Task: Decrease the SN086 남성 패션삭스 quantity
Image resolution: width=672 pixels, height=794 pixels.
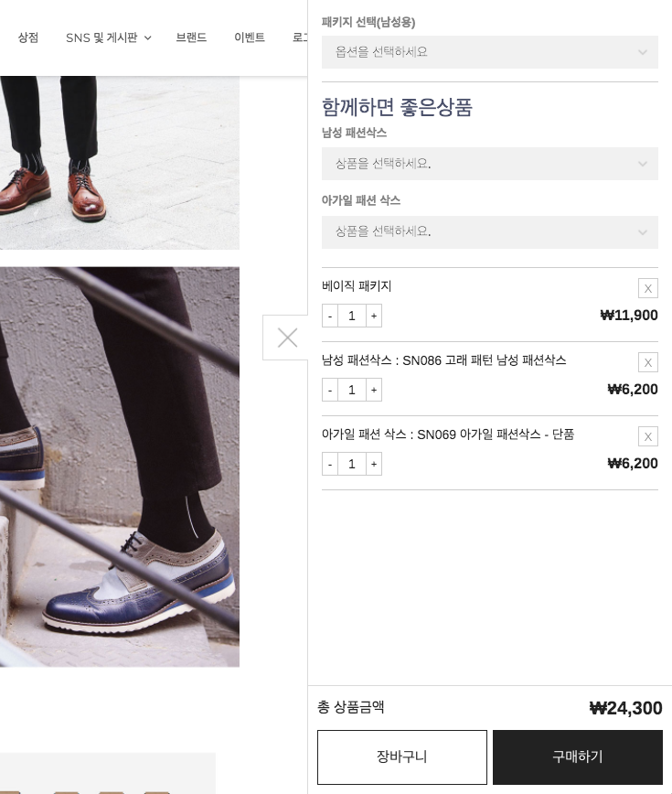Action: (x=330, y=390)
